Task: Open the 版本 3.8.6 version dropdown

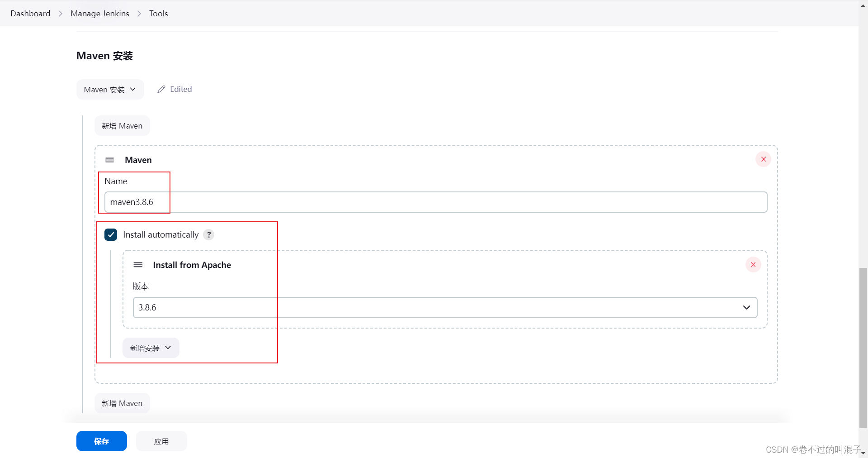Action: point(445,308)
